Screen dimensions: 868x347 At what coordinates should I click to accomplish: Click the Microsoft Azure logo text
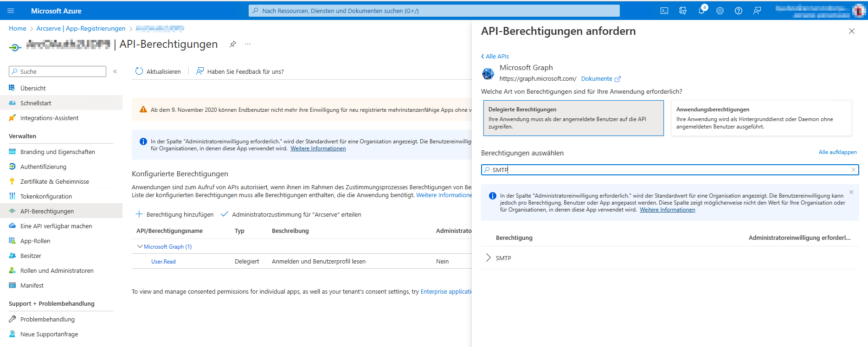point(56,11)
